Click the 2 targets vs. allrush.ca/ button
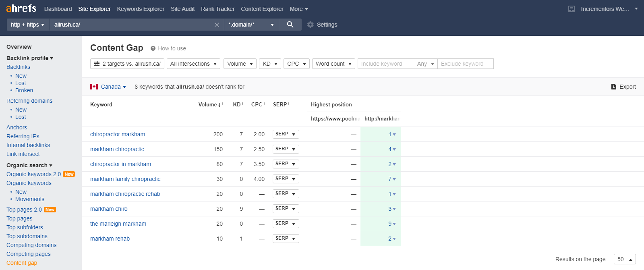This screenshot has height=270, width=644. [x=127, y=64]
